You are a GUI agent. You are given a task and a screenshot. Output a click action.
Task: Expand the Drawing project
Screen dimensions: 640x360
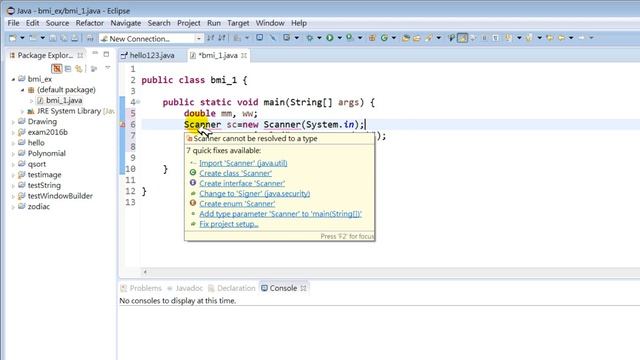(13, 122)
